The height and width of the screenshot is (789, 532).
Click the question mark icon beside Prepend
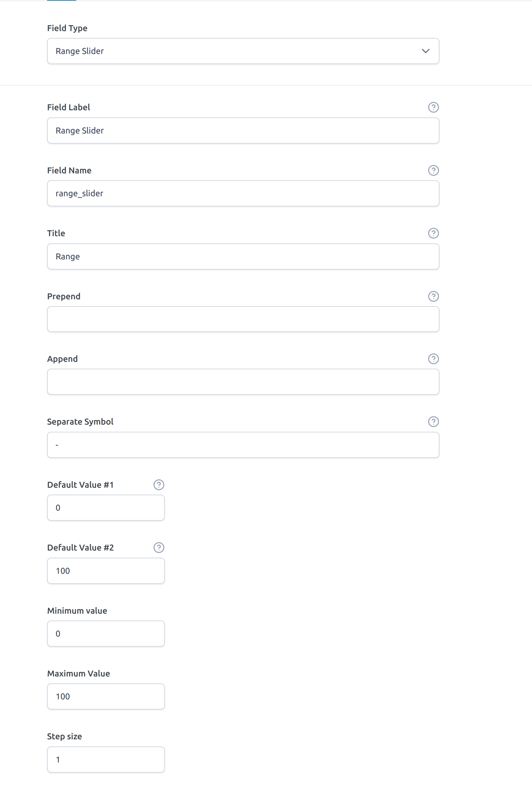[x=433, y=296]
